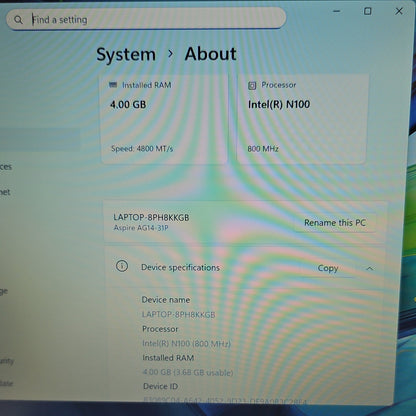Open the Installed RAM 4.00 GB card
This screenshot has width=416, height=416.
click(x=164, y=119)
